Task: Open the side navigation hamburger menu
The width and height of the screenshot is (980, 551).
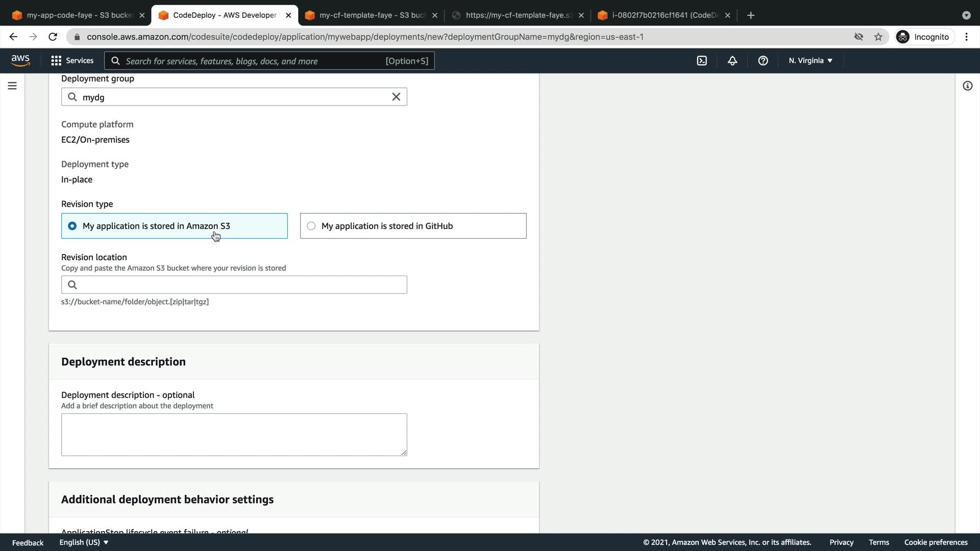Action: 12,86
